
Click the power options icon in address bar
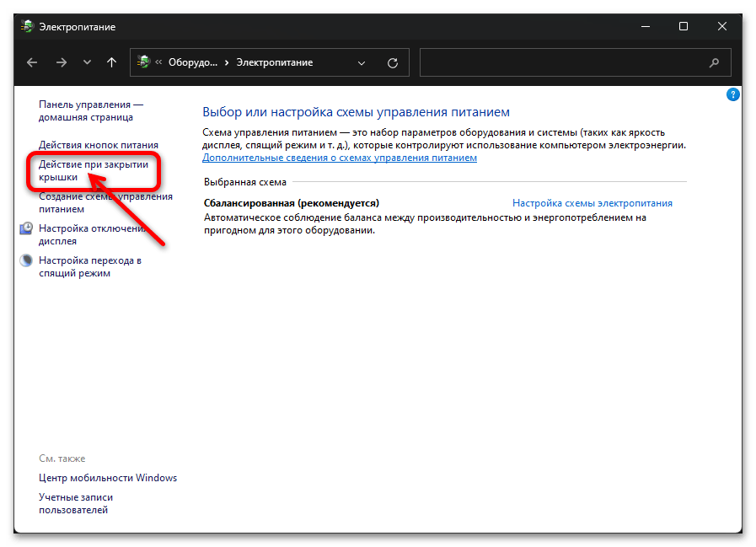(x=143, y=62)
